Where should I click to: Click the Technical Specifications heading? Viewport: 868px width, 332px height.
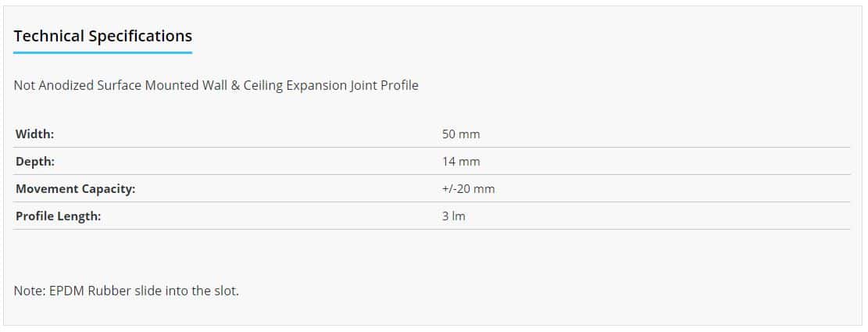(x=103, y=37)
